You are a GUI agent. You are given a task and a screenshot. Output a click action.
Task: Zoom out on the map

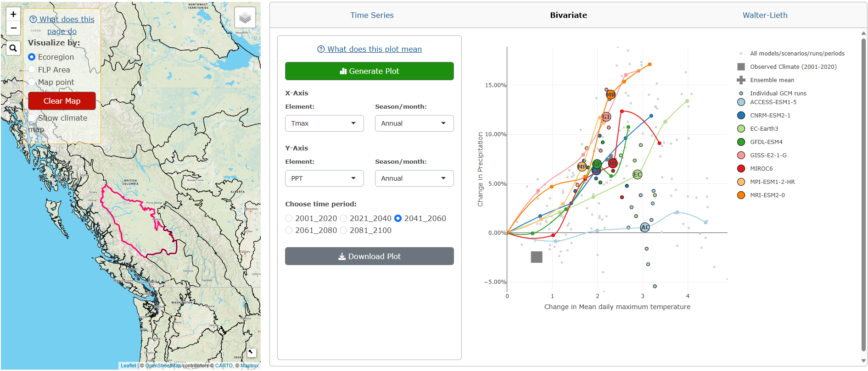click(x=13, y=28)
